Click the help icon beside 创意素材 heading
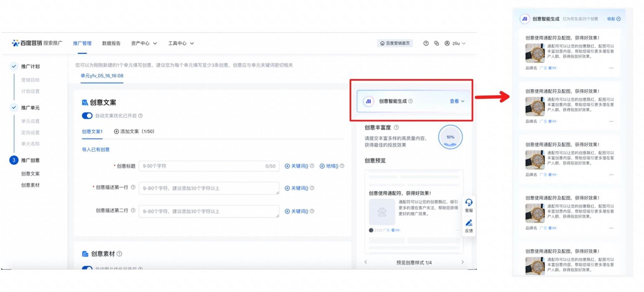644x292 pixels. point(119,254)
